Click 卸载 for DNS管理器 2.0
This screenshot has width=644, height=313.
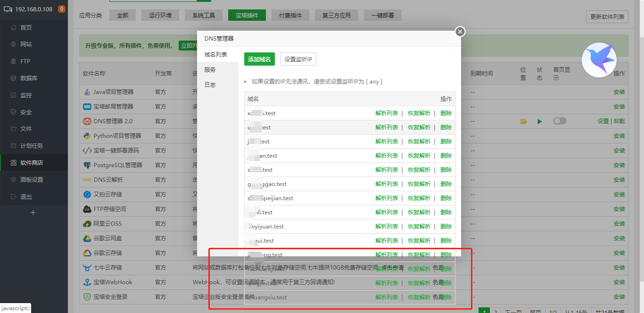pos(619,121)
